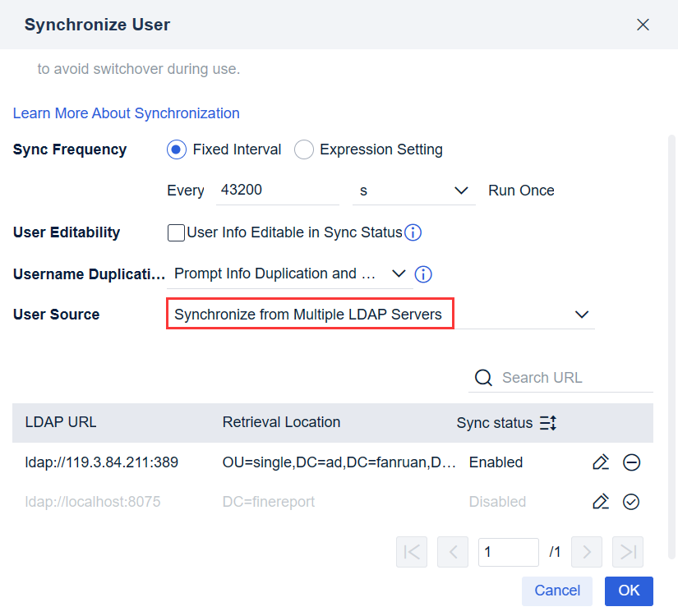This screenshot has height=616, width=678.
Task: Jump to last page using pagination icon
Action: [627, 551]
